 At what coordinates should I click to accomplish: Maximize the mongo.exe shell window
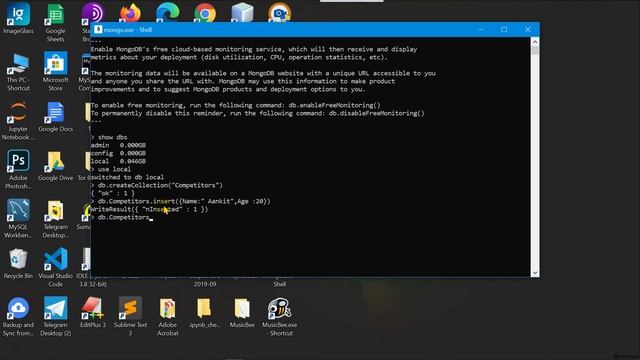504,29
